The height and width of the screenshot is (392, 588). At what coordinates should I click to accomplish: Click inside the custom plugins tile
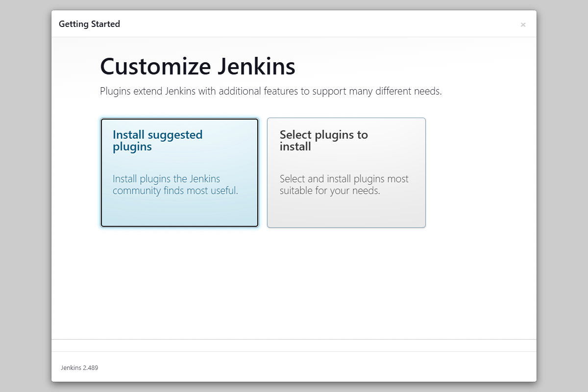(x=346, y=211)
